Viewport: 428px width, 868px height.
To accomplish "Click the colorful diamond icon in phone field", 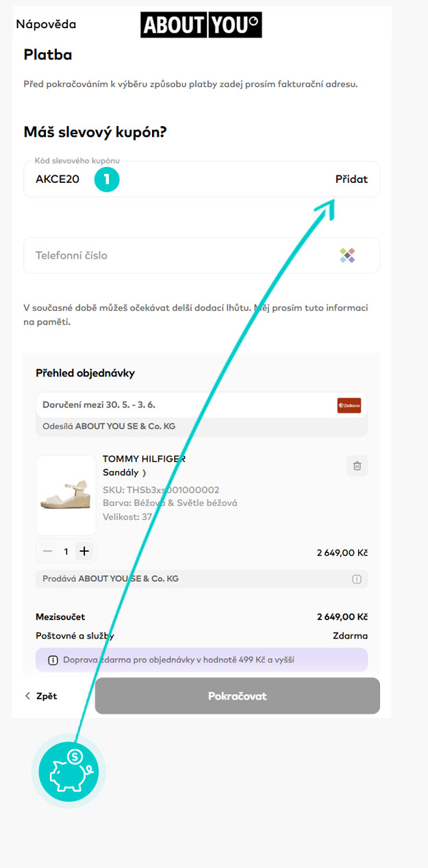I will tap(348, 255).
